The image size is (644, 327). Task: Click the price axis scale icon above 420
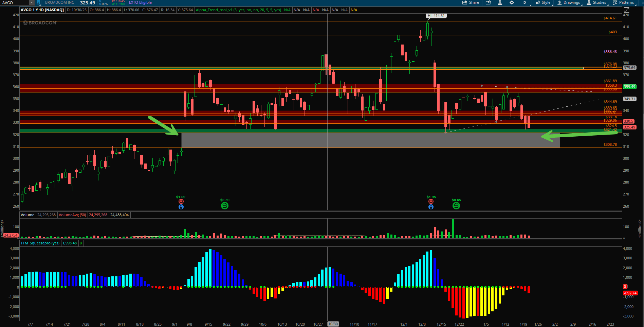pyautogui.click(x=627, y=10)
